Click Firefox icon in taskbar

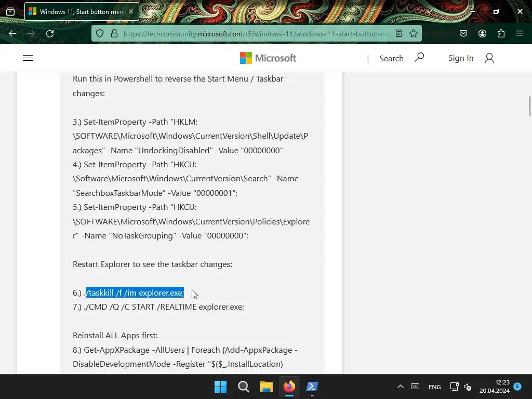coord(289,387)
